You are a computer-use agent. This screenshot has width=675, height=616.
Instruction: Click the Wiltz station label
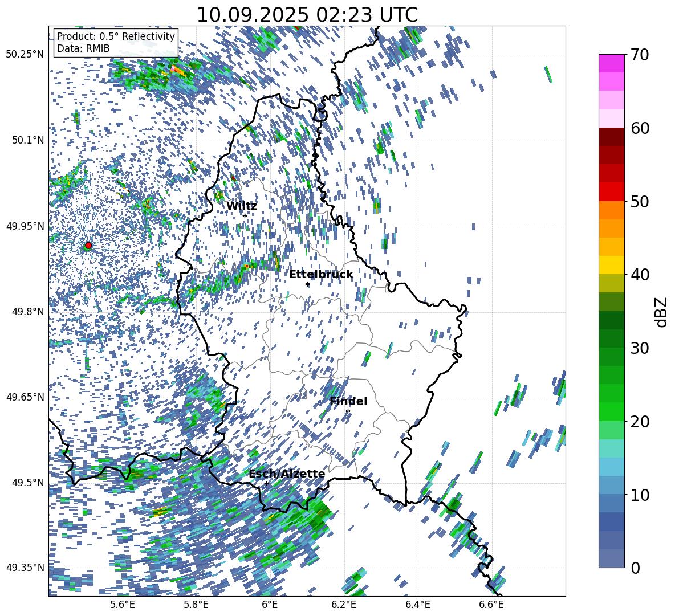[242, 206]
